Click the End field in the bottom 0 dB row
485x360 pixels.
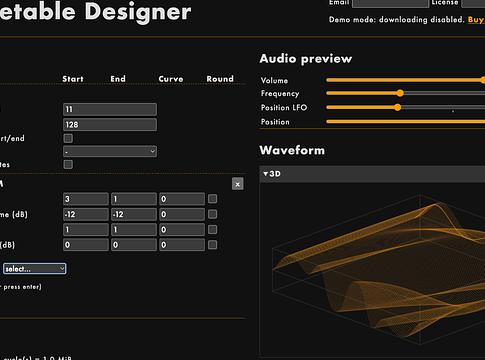(134, 245)
